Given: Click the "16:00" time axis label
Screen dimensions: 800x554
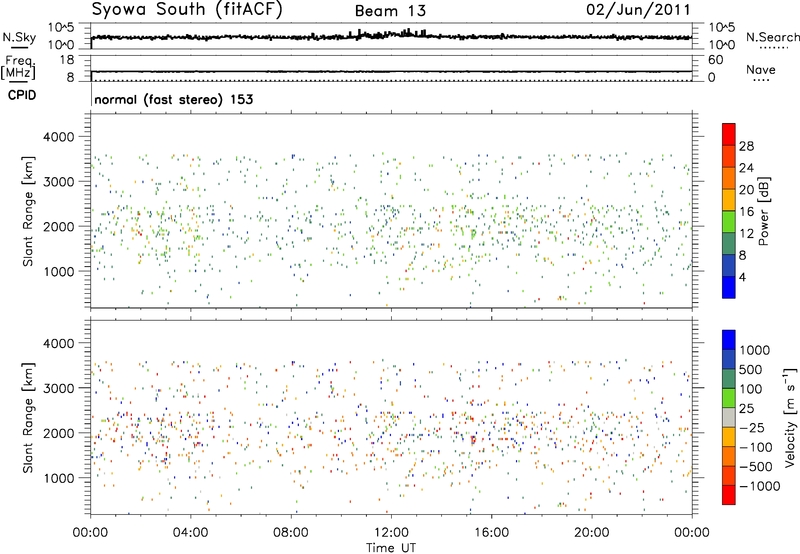Looking at the screenshot, I should pyautogui.click(x=491, y=533).
